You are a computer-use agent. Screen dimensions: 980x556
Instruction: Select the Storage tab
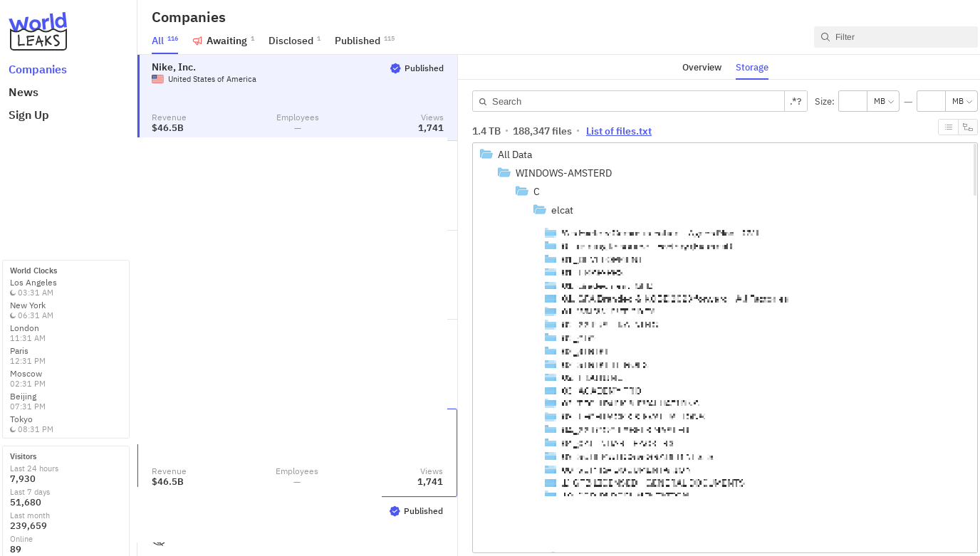tap(752, 67)
